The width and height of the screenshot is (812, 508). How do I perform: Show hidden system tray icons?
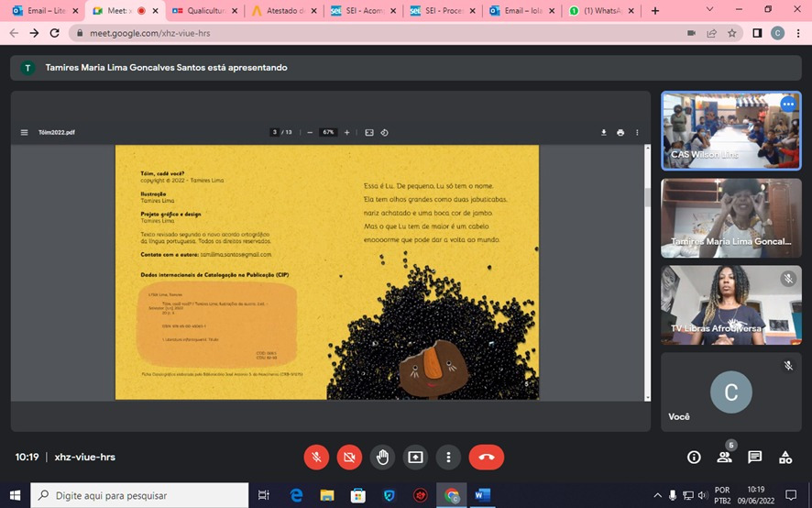point(658,495)
